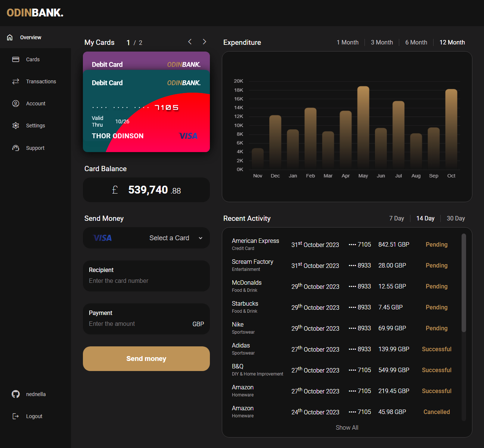Open the Support section icon
This screenshot has width=484, height=448.
(x=16, y=148)
